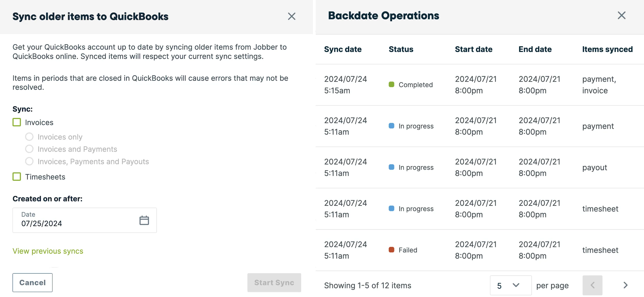Screen dimensions: 644x297
Task: Click the payout items synced cell
Action: pyautogui.click(x=595, y=168)
